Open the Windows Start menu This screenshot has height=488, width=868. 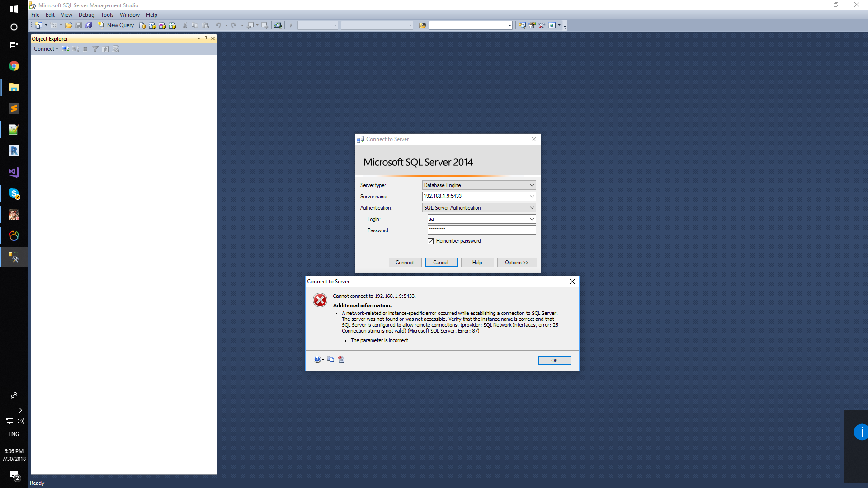coord(14,9)
